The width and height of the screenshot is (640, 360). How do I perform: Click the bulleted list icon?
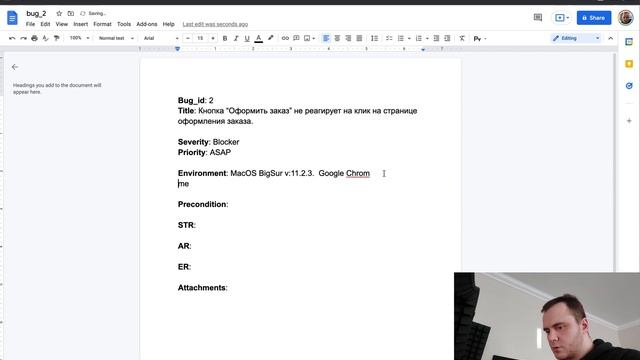(401, 38)
